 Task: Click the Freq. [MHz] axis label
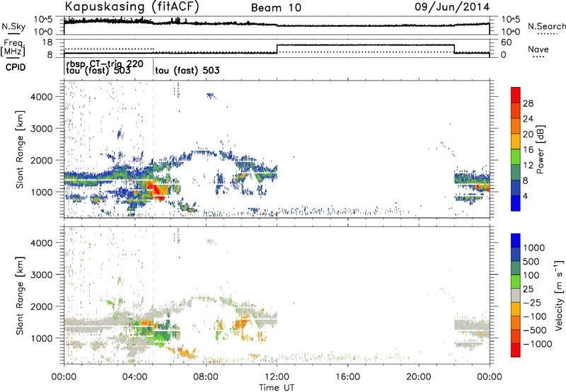[13, 47]
